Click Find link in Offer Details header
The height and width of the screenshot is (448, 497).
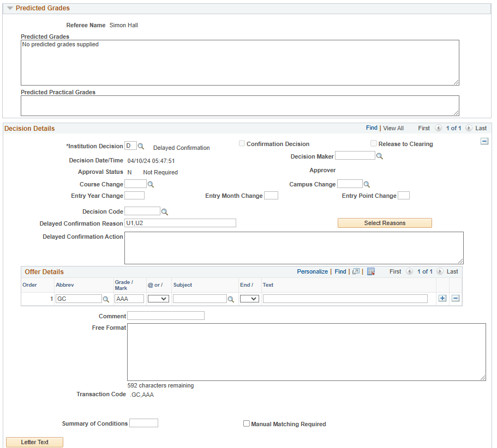point(340,271)
